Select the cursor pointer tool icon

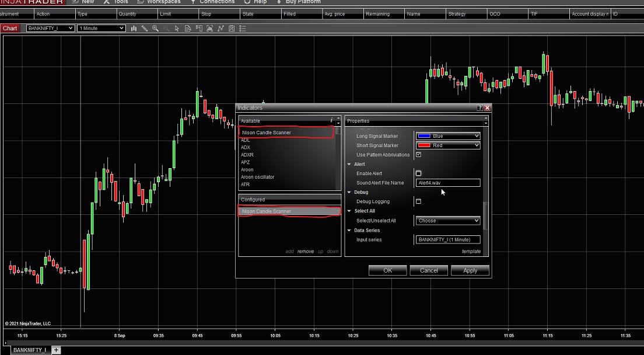pos(177,29)
